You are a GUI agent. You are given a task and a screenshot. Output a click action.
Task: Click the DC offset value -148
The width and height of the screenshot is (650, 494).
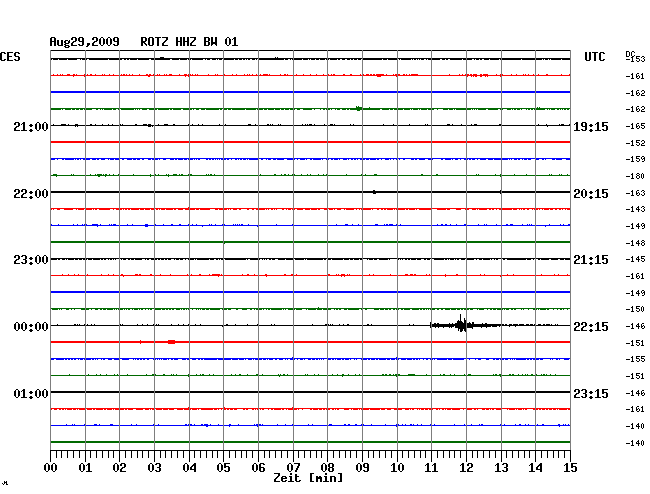click(635, 243)
